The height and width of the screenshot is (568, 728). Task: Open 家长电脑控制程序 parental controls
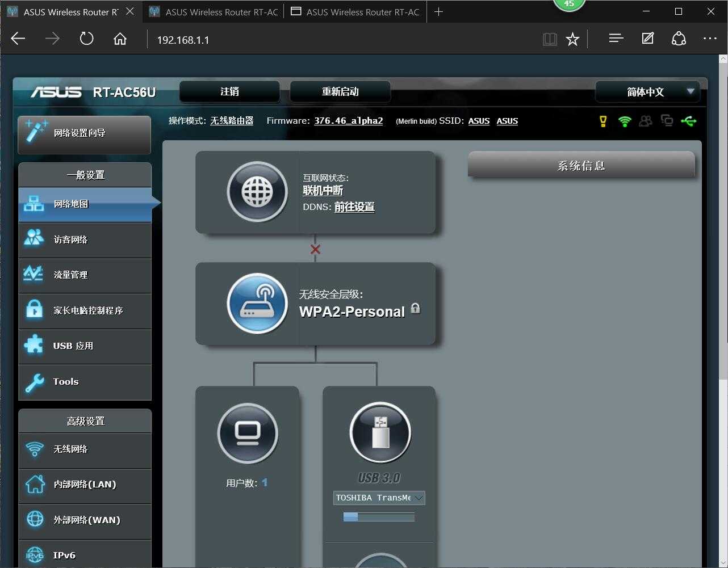85,310
